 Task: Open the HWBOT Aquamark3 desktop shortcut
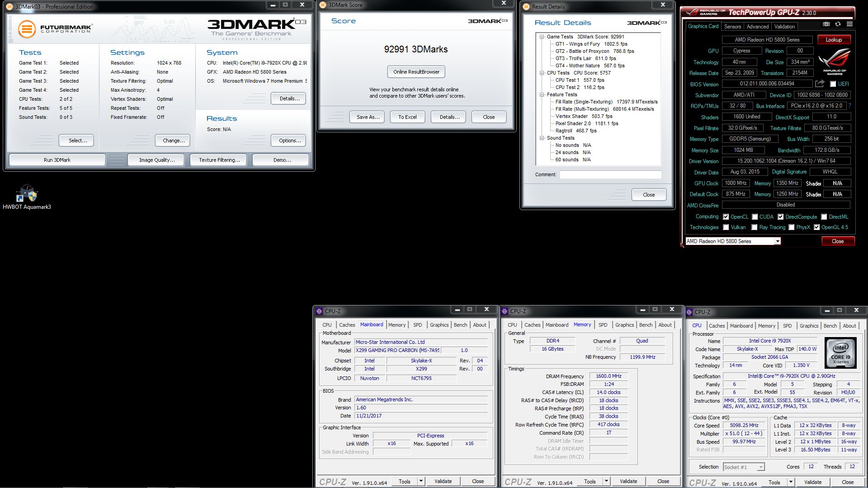click(27, 197)
